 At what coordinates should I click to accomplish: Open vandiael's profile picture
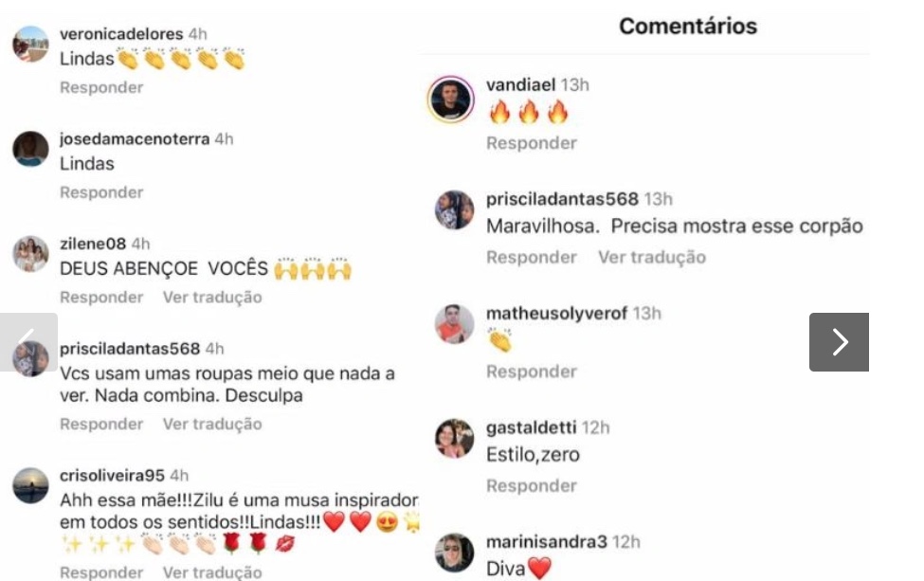[x=451, y=99]
